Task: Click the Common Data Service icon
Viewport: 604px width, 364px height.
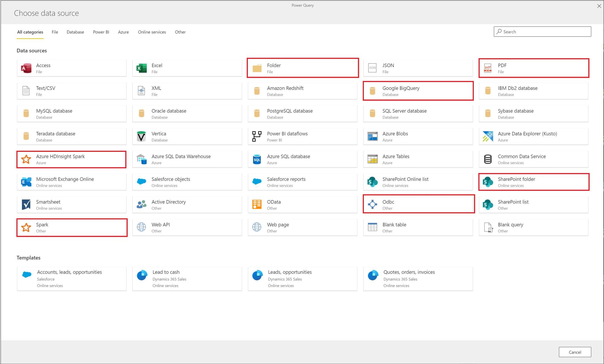Action: (x=488, y=159)
